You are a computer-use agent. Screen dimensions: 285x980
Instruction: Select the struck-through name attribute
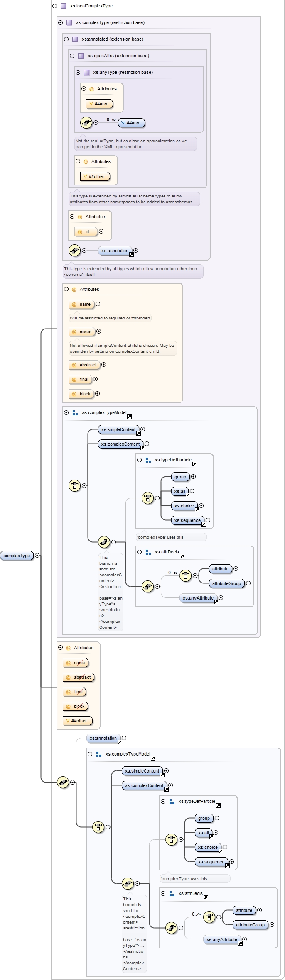click(76, 663)
